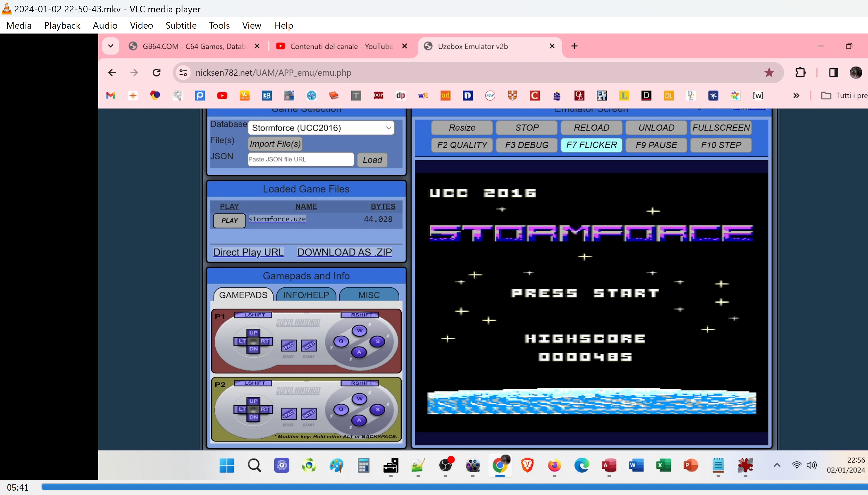Open the 'wR' WordReference bookmark

coord(423,95)
